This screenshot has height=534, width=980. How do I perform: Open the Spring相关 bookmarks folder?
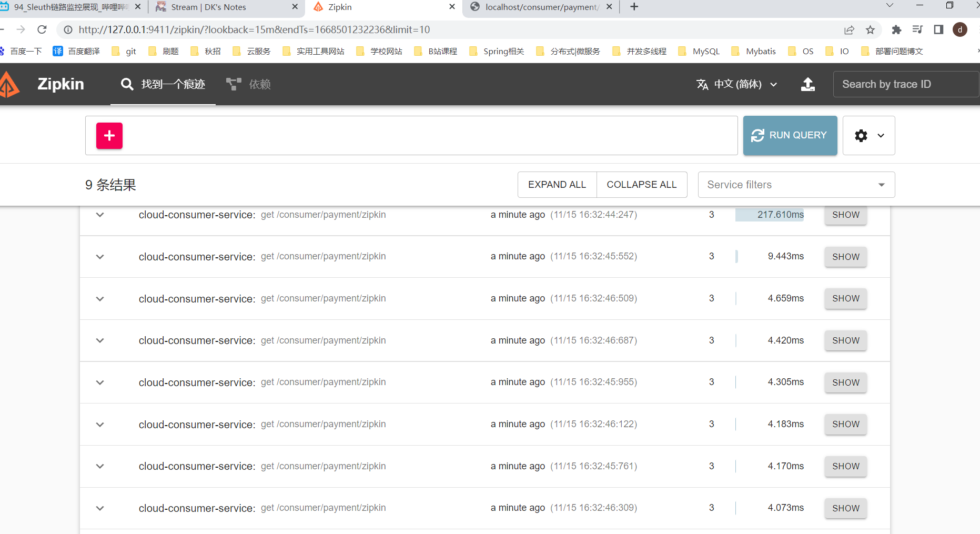pyautogui.click(x=497, y=51)
